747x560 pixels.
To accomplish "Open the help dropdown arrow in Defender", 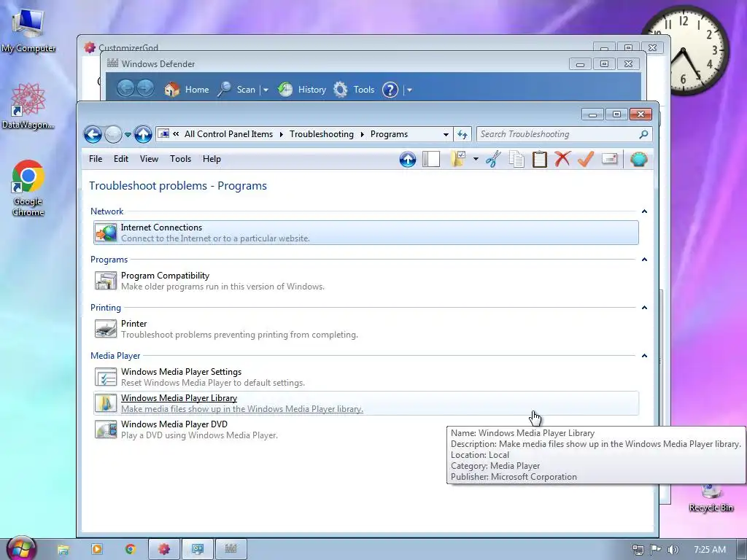I will [409, 90].
